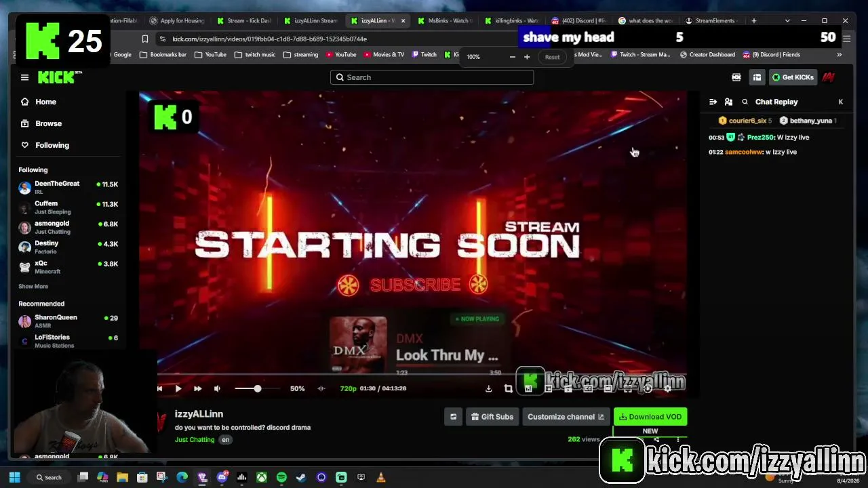Image resolution: width=868 pixels, height=488 pixels.
Task: Switch to the Apply for Housing tab
Action: [x=177, y=21]
